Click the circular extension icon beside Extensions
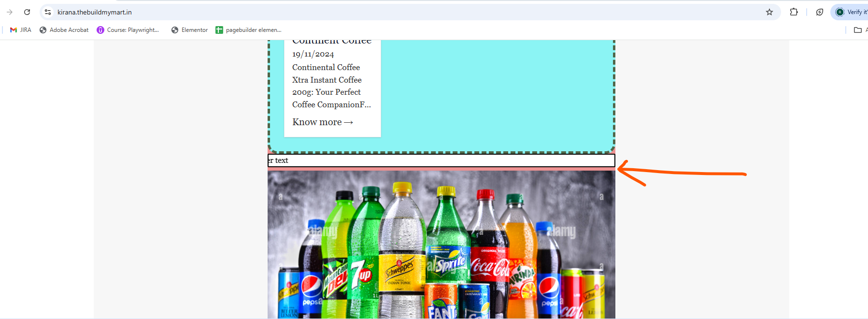The height and width of the screenshot is (319, 868). (820, 12)
